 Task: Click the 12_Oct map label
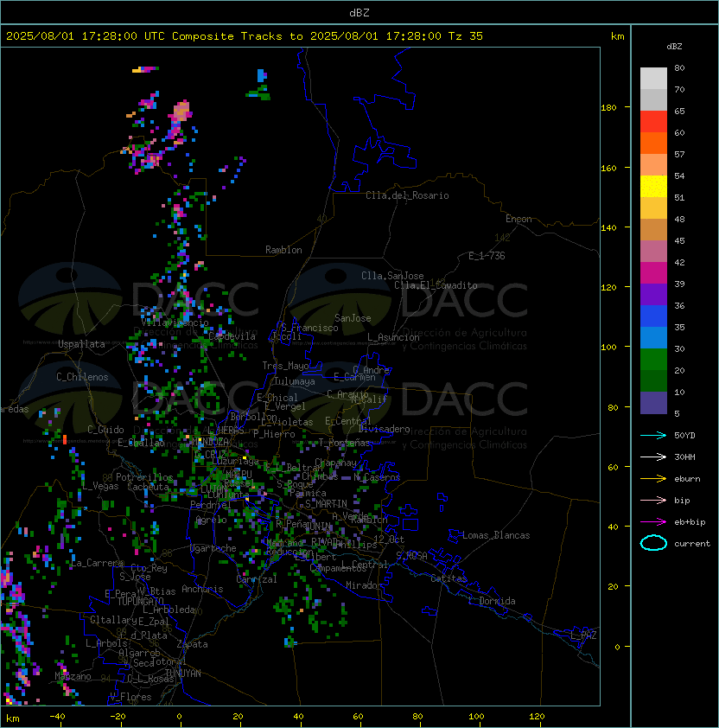389,540
